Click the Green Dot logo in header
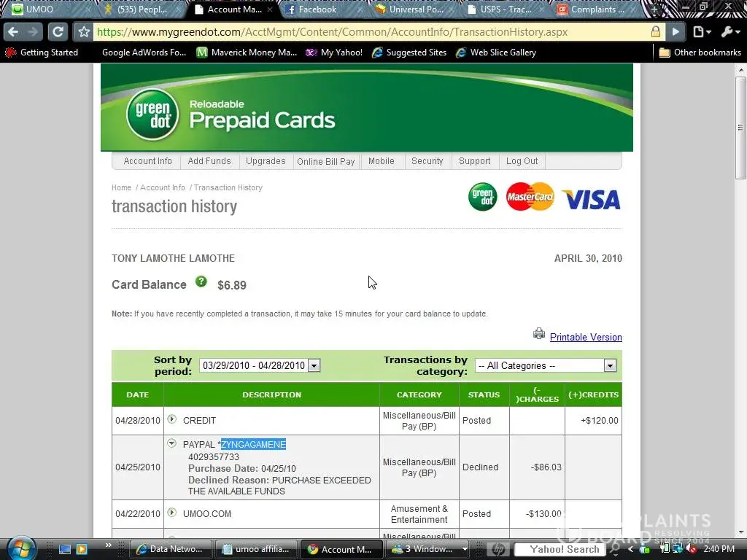The image size is (747, 560). click(x=152, y=114)
